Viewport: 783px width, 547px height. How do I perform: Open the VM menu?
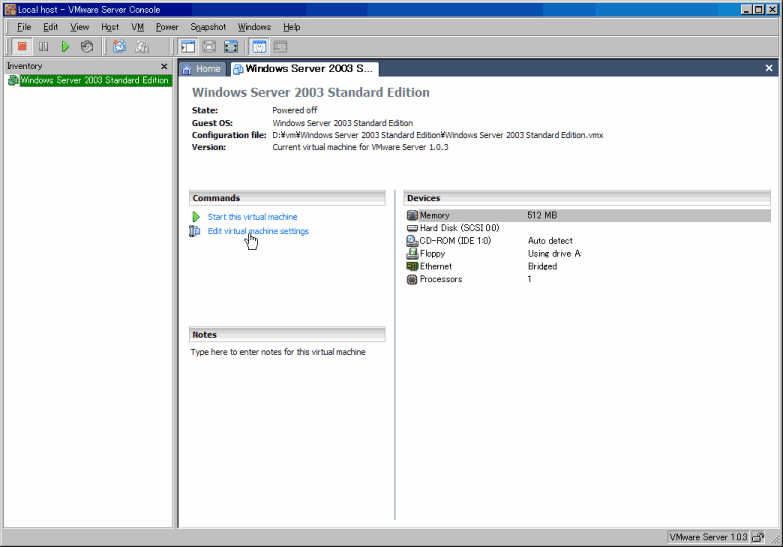[137, 27]
